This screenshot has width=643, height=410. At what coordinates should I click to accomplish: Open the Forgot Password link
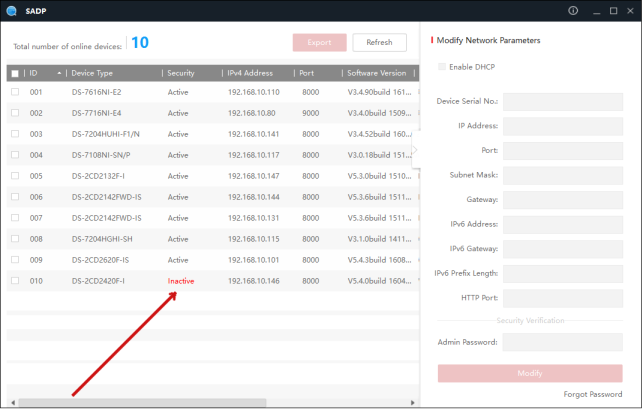pos(593,394)
